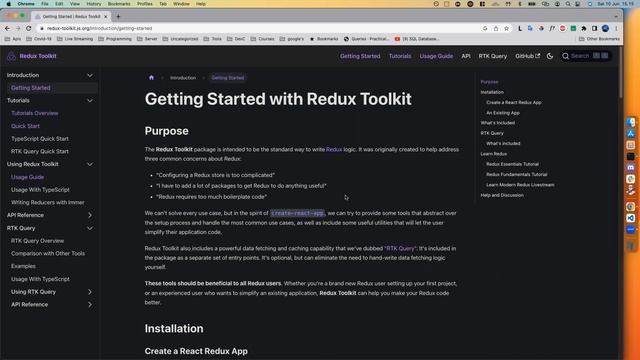This screenshot has width=640, height=360.
Task: Expand the top-level API Reference section
Action: coord(90,215)
